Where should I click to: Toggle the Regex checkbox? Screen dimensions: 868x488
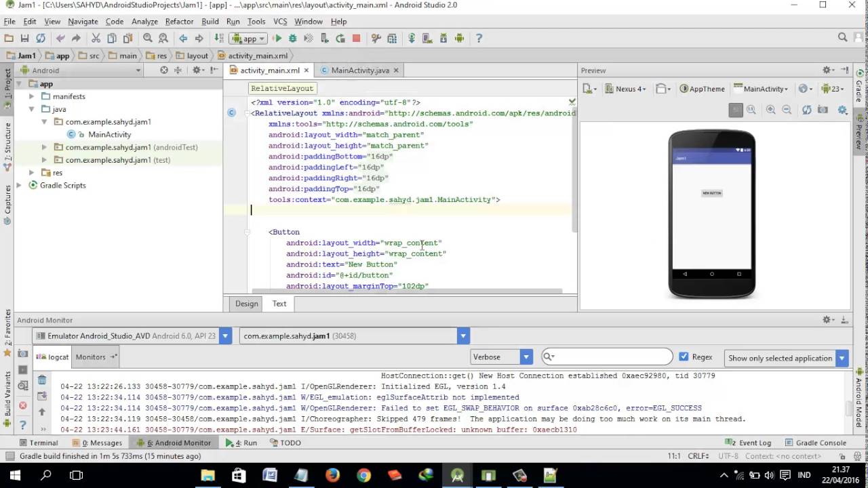coord(684,357)
